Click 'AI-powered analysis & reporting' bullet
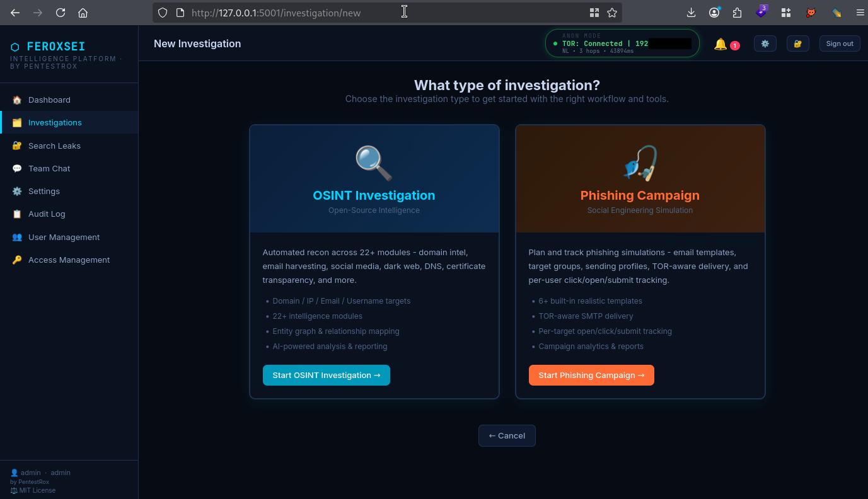 (x=330, y=347)
